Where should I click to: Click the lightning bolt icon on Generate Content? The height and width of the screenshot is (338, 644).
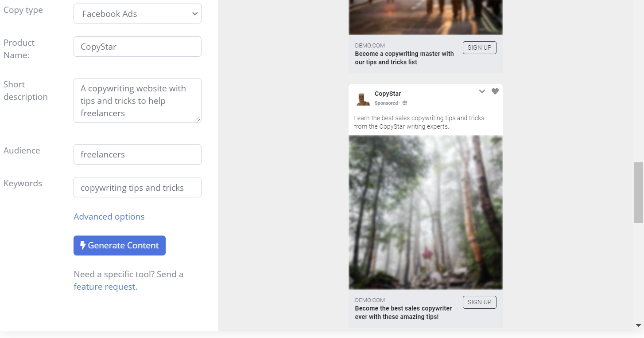click(x=83, y=245)
